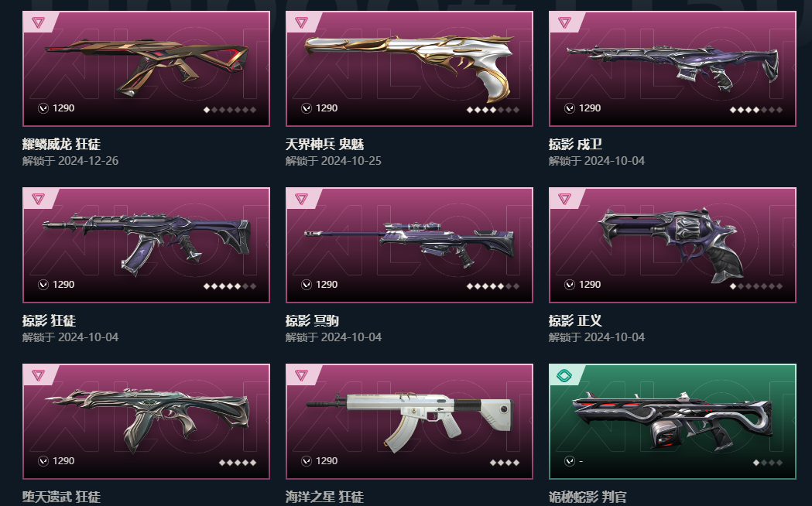Viewport: 812px width, 506px height.
Task: Click the tier badge on 掠影 正义 card
Action: (564, 199)
